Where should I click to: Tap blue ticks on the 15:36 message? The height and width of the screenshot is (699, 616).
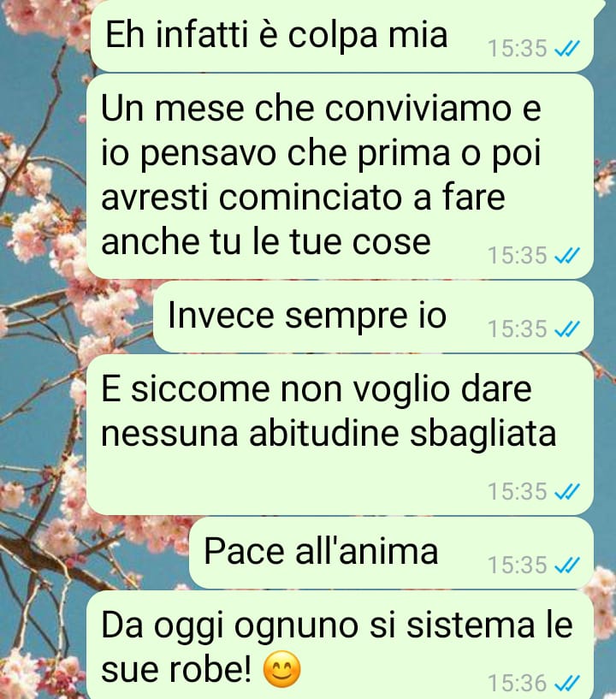(x=566, y=683)
